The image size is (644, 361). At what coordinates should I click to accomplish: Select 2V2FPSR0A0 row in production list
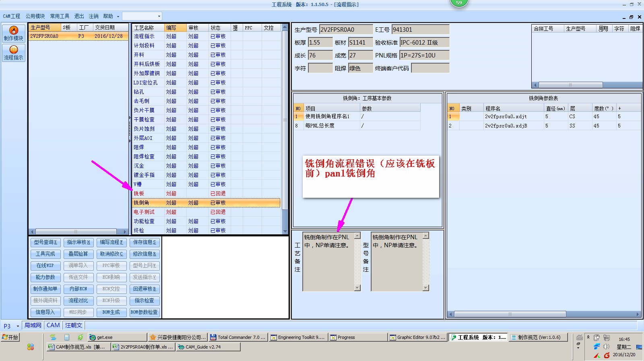pos(78,36)
